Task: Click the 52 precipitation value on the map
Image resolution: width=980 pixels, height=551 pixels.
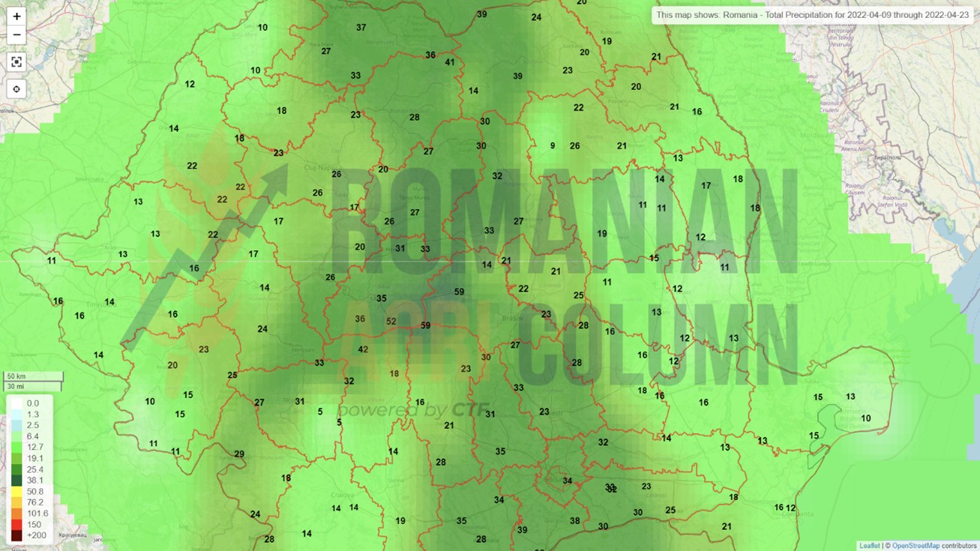Action: pos(391,322)
